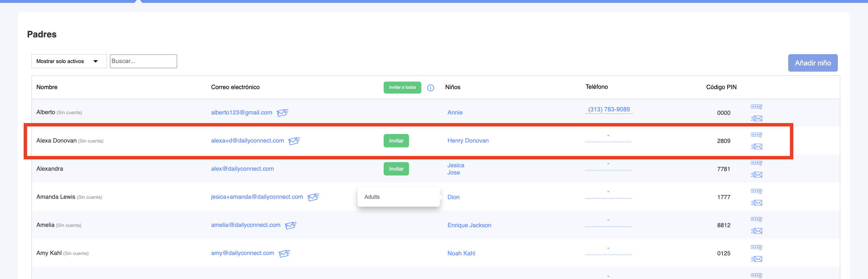Viewport: 868px width, 279px height.
Task: Click Invitar button in Alexandra's row
Action: pos(396,169)
